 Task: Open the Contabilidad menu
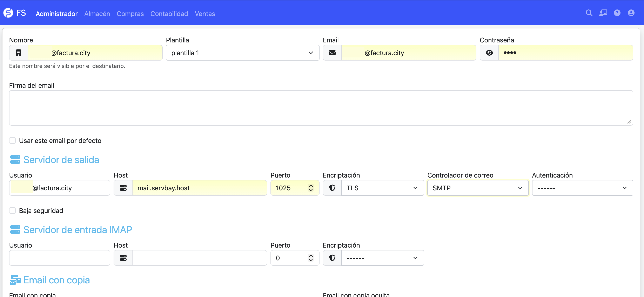(169, 13)
